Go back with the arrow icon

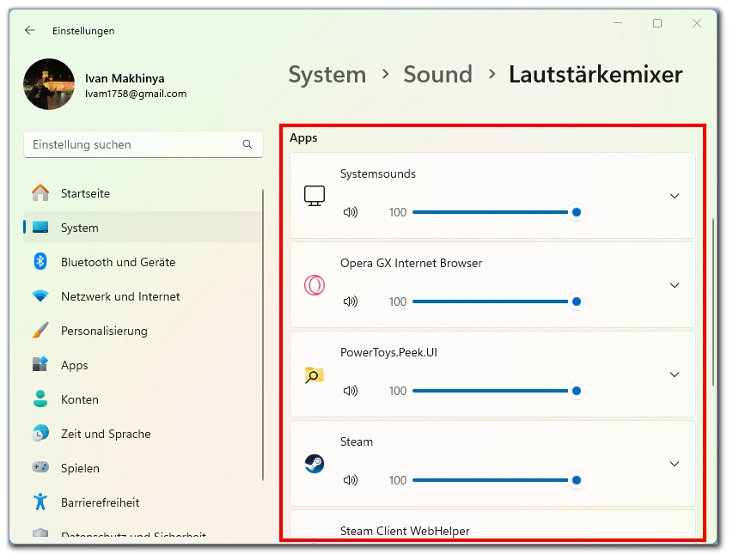point(30,30)
